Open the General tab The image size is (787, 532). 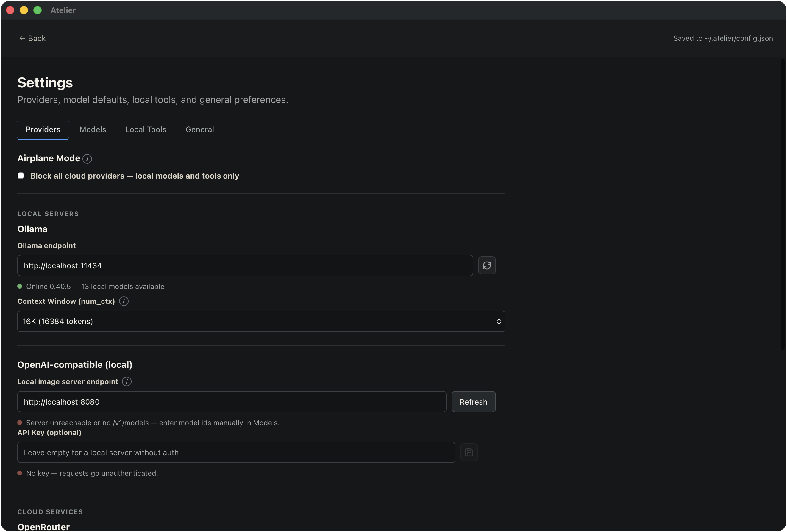tap(199, 130)
